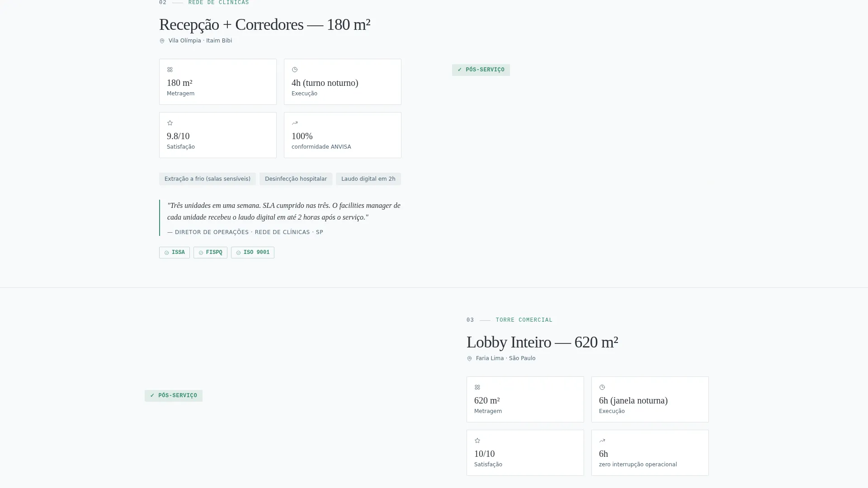
Task: Click the Laudo digital em 2h tag
Action: pyautogui.click(x=368, y=179)
